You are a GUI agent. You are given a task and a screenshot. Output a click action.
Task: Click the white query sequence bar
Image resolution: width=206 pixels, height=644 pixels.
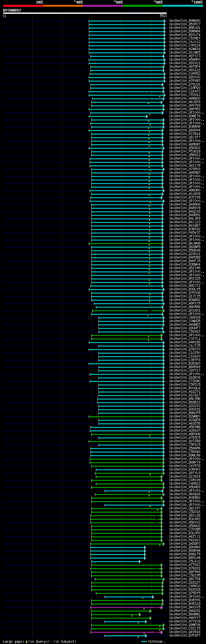(x=85, y=13)
